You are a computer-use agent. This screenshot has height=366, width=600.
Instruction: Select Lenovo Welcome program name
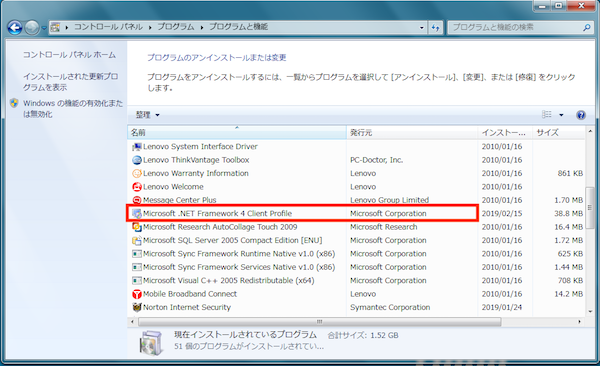[173, 187]
